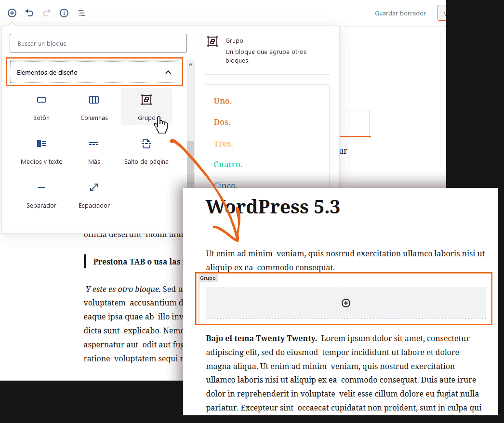The height and width of the screenshot is (423, 504).
Task: Insert the Salto de página block
Action: pos(146,151)
